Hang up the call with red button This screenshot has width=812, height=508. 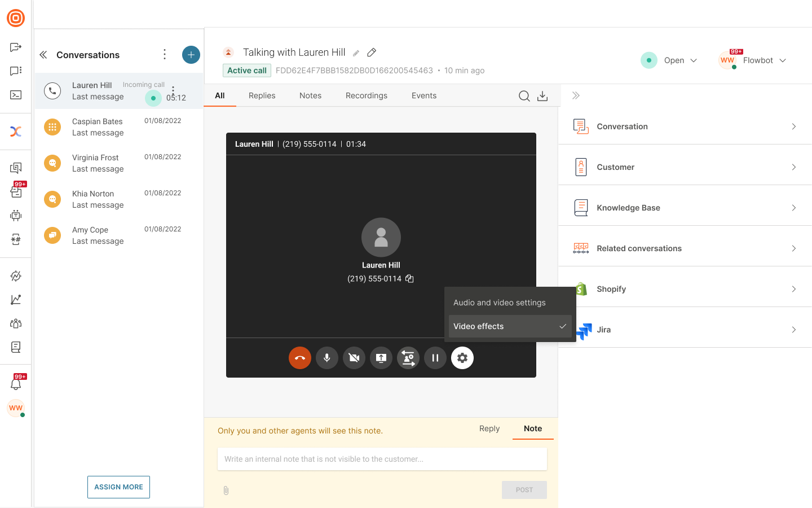[300, 358]
